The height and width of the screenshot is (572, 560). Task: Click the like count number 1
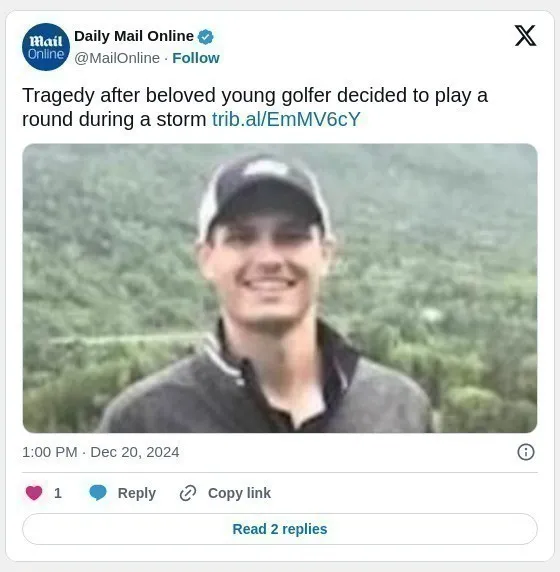tap(58, 493)
